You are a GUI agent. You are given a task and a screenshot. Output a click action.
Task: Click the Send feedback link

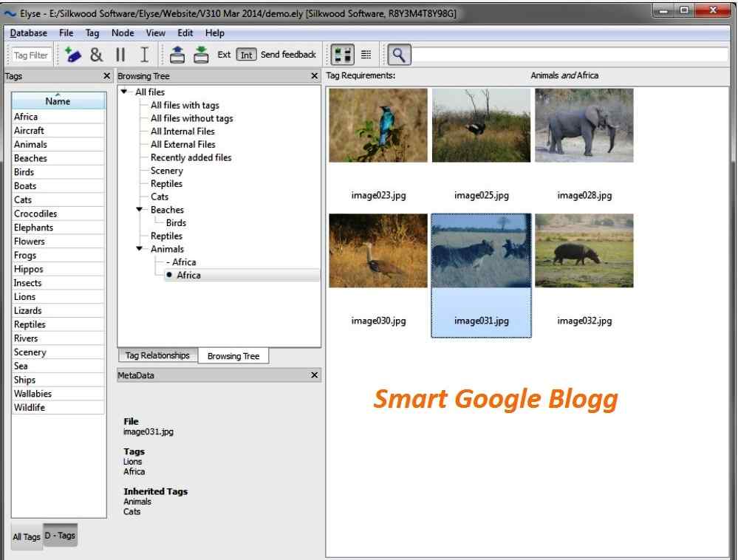pos(288,54)
